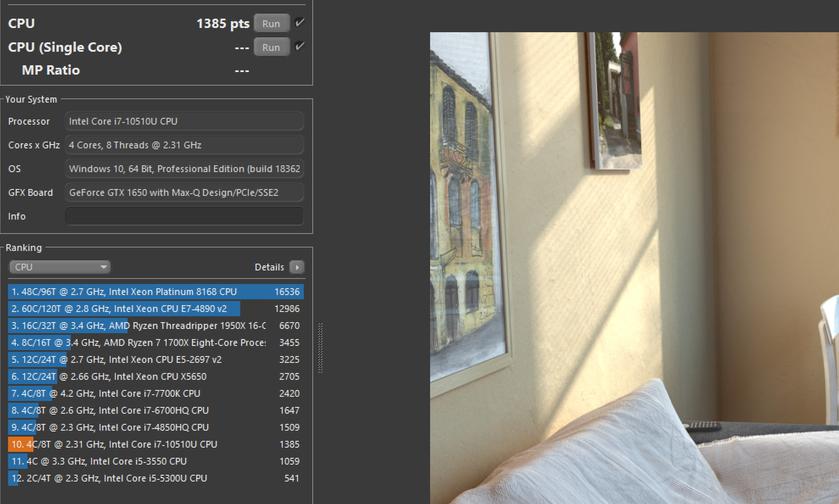Toggle the checkmark next to CPU test
Screen dimensions: 839x504
300,23
